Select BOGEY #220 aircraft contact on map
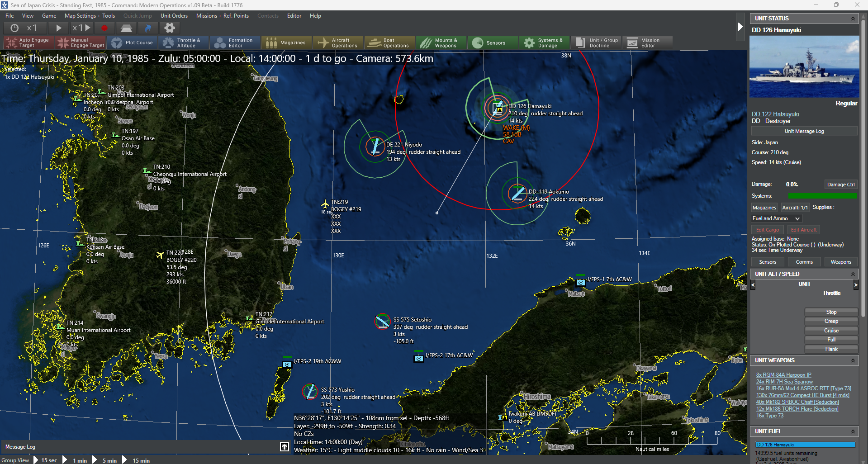 coord(160,255)
